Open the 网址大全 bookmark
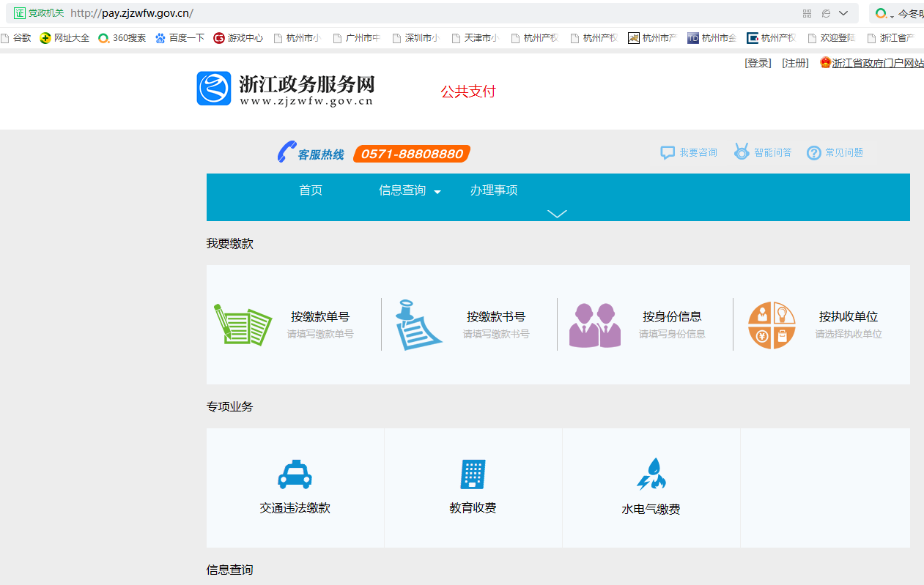 pyautogui.click(x=64, y=38)
